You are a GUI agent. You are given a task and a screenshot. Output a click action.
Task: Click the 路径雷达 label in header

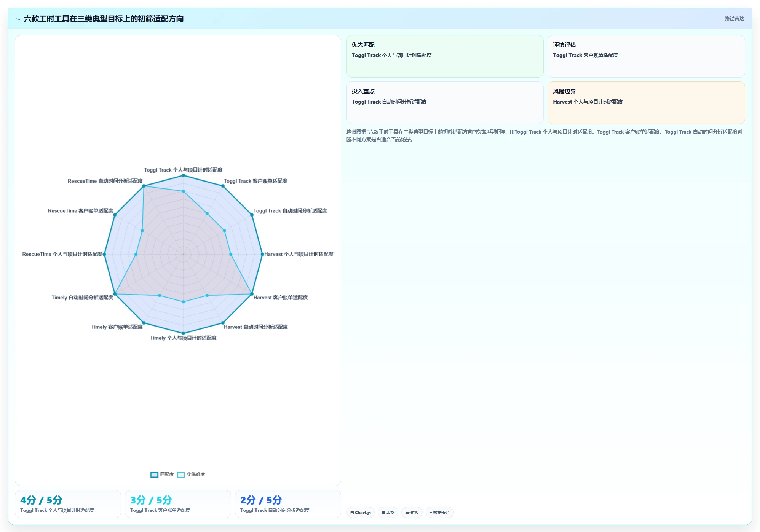click(734, 18)
